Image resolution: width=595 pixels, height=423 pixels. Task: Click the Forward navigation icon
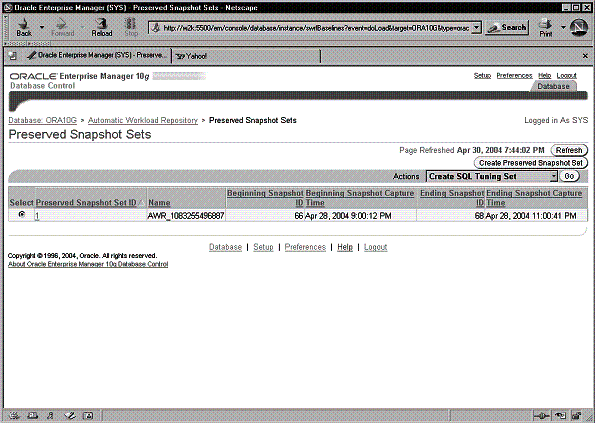(x=63, y=27)
